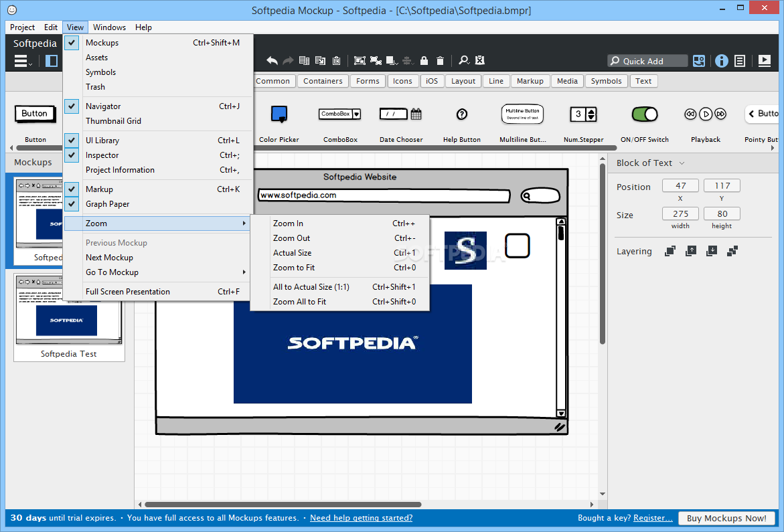Click Send to Back layering icon
Viewport: 784px width, 532px height.
pos(732,251)
